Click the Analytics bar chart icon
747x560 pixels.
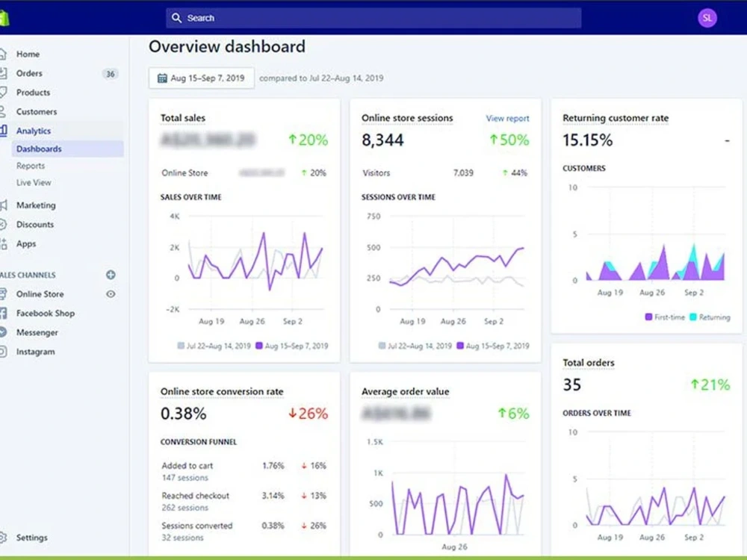click(3, 131)
